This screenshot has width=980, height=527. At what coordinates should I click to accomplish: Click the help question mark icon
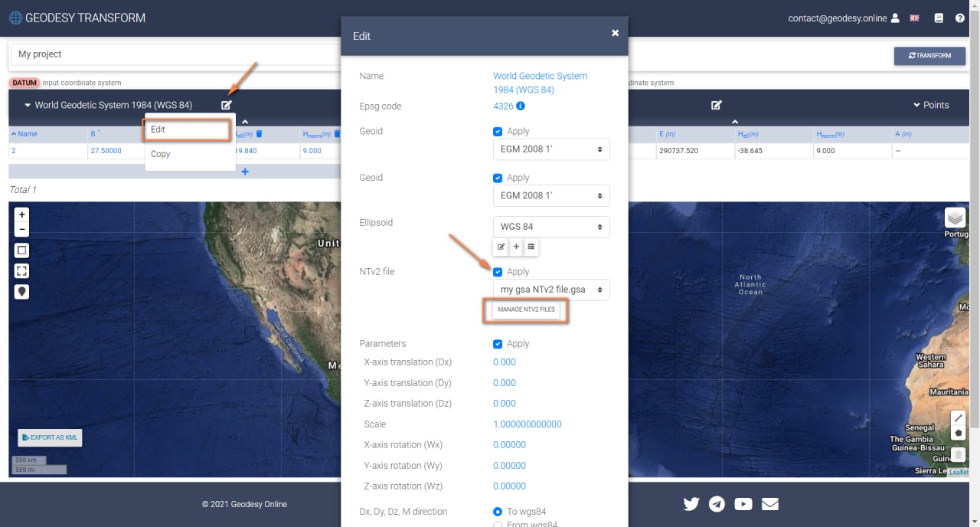pos(959,18)
